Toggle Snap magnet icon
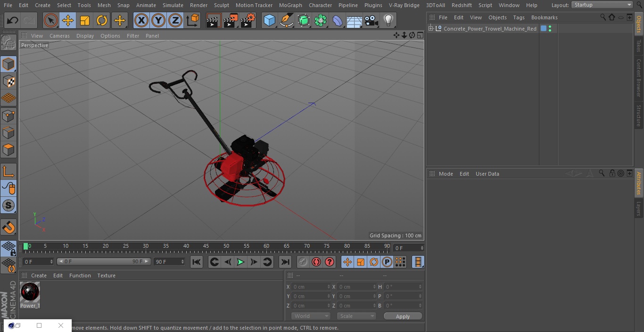644x332 pixels. click(x=8, y=227)
